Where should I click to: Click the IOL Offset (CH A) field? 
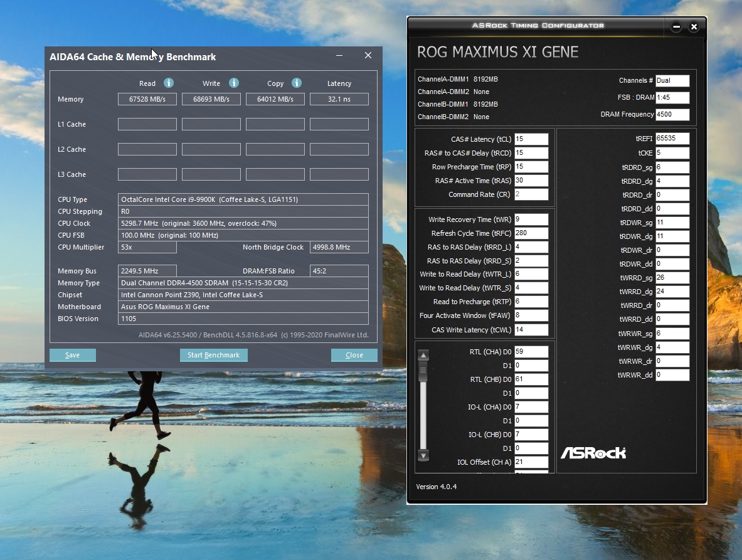531,462
